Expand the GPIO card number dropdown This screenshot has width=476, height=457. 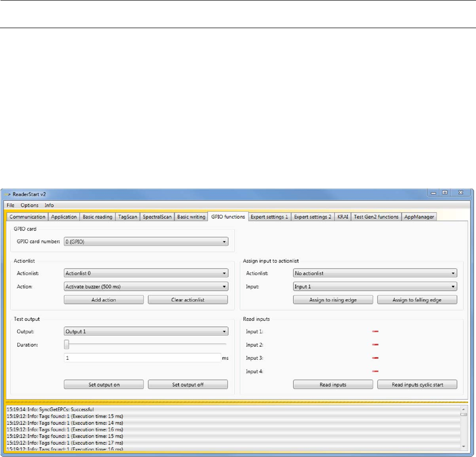[146, 242]
